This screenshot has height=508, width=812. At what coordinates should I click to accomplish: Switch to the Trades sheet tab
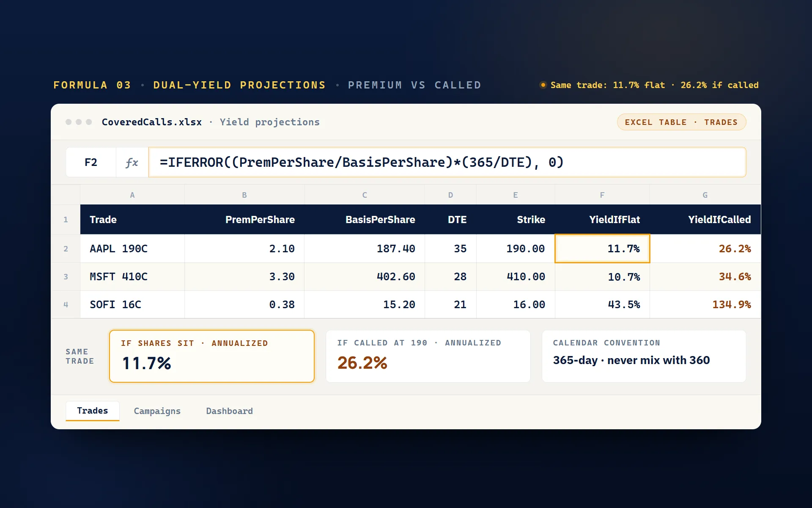coord(93,411)
